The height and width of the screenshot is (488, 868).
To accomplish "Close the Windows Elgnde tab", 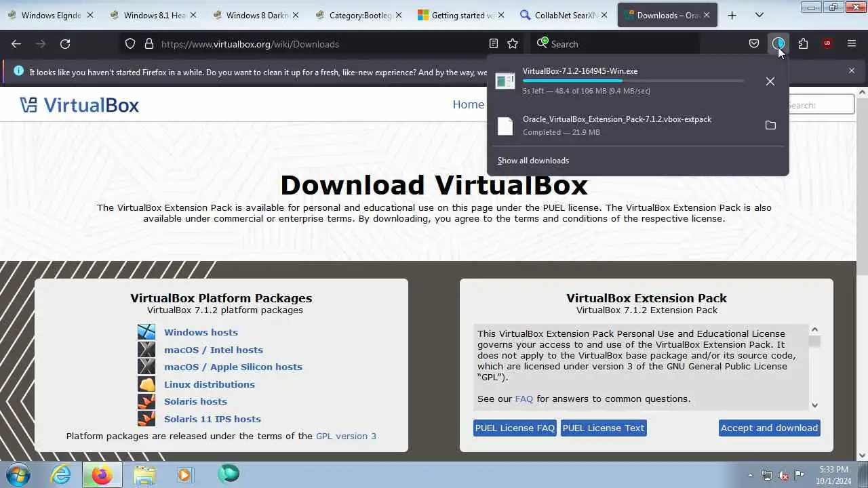I will point(91,15).
